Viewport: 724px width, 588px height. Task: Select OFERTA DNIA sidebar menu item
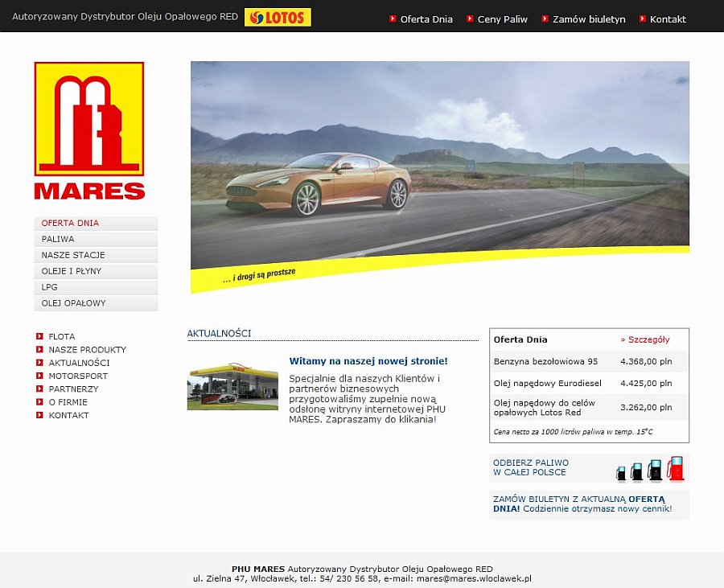point(96,223)
